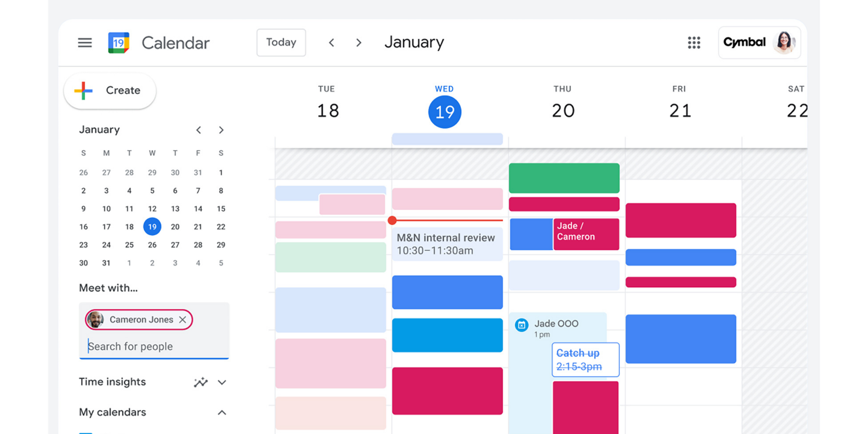The height and width of the screenshot is (434, 868).
Task: Go to next month in mini calendar
Action: click(x=221, y=130)
